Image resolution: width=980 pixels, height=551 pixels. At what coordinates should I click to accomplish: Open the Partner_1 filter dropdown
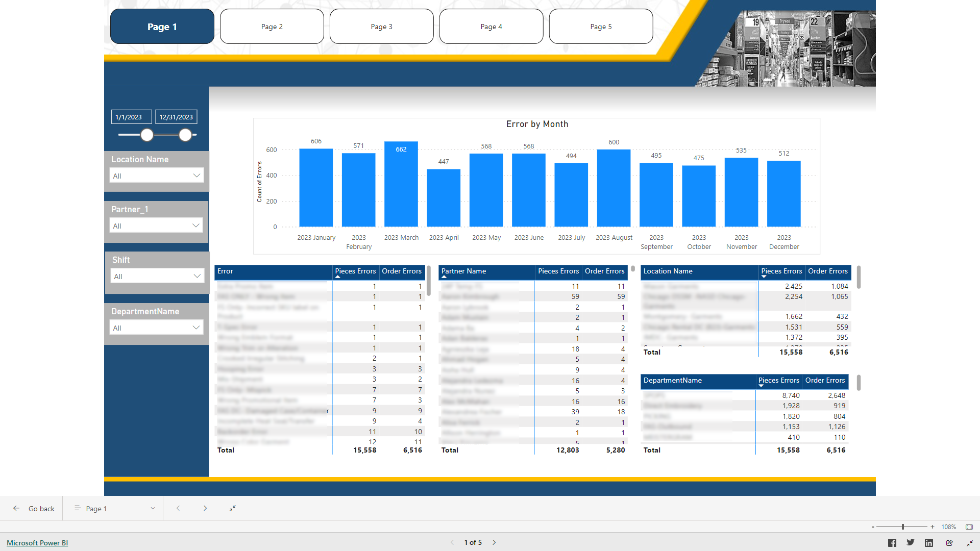coord(196,225)
